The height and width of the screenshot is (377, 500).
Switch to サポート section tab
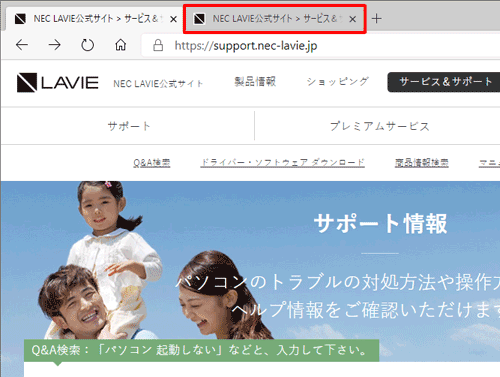[128, 126]
